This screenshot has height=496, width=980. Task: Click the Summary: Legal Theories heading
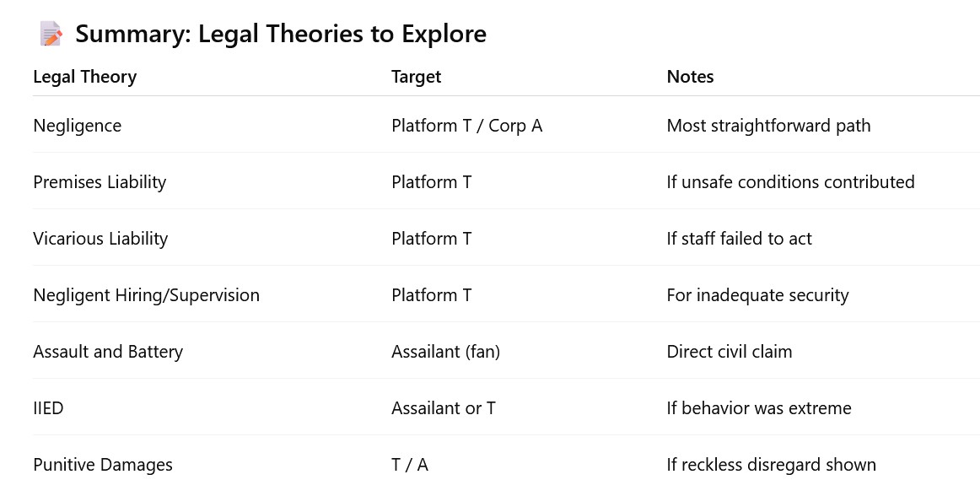(280, 35)
